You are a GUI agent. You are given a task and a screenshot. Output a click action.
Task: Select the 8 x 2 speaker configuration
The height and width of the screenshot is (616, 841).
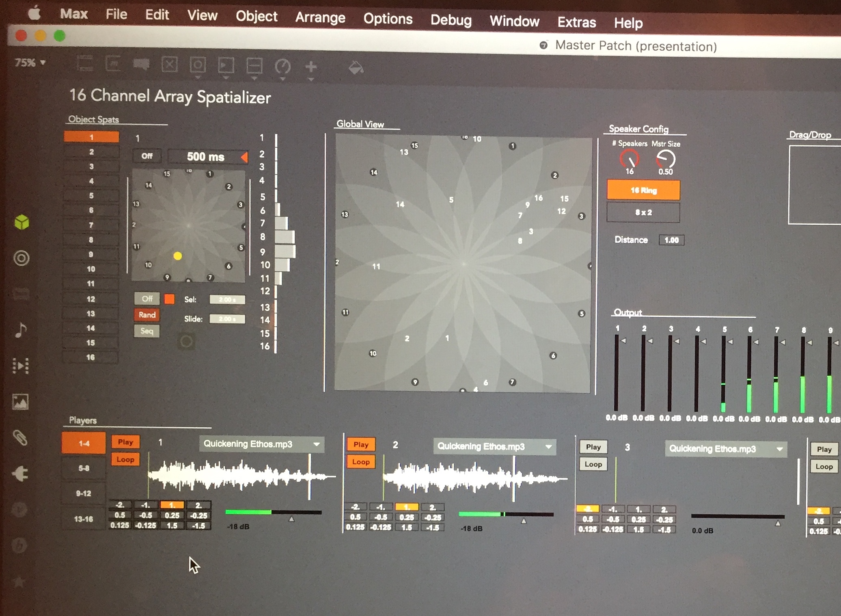(643, 212)
